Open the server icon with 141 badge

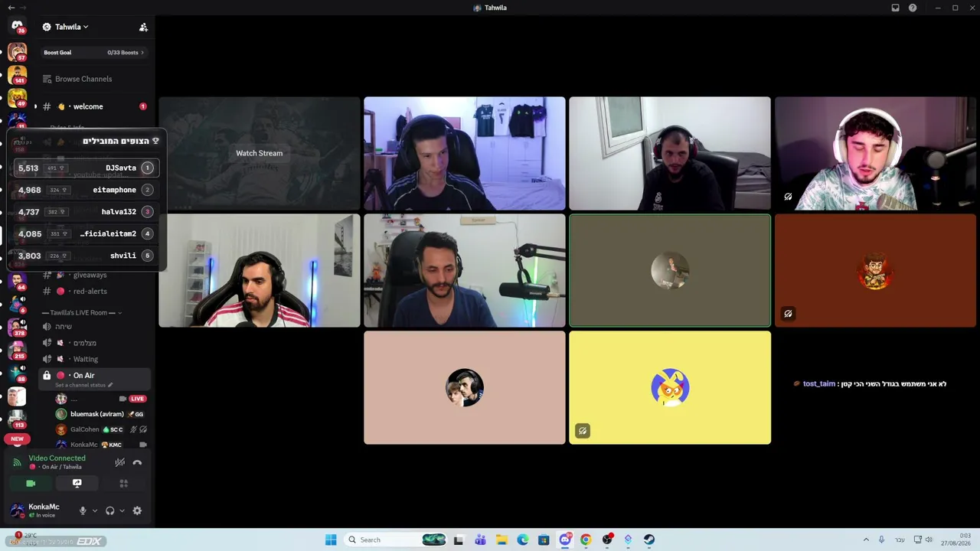click(x=17, y=75)
